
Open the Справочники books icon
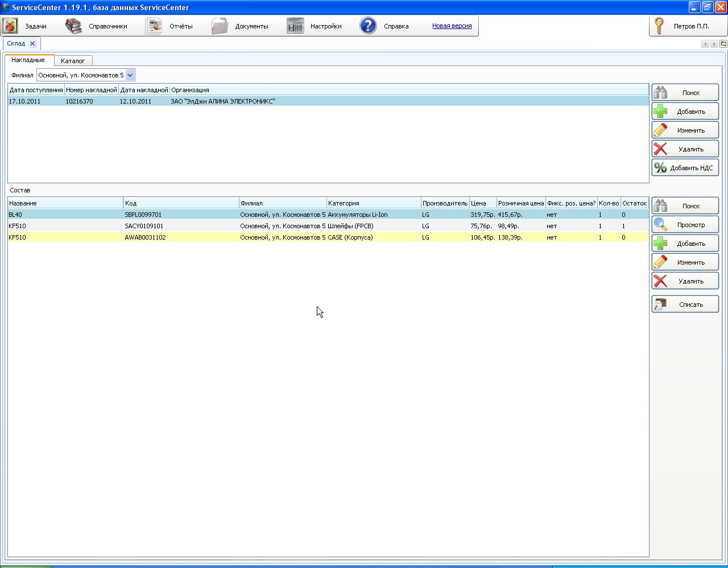point(73,26)
